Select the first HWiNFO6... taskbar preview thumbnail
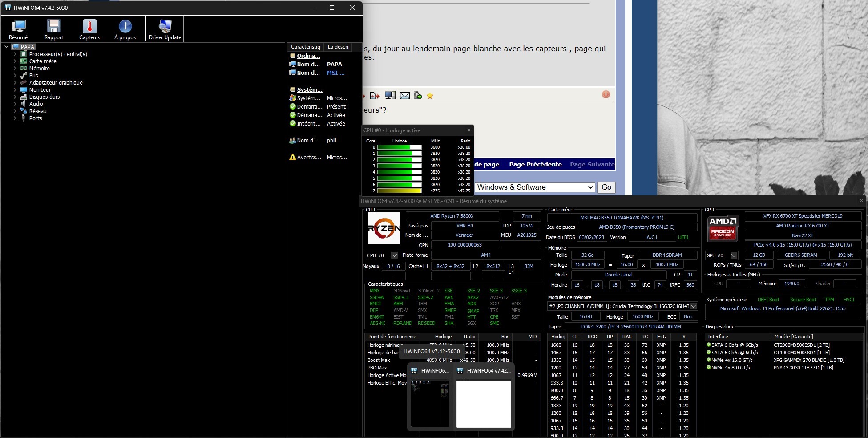The image size is (868, 438). tap(430, 396)
